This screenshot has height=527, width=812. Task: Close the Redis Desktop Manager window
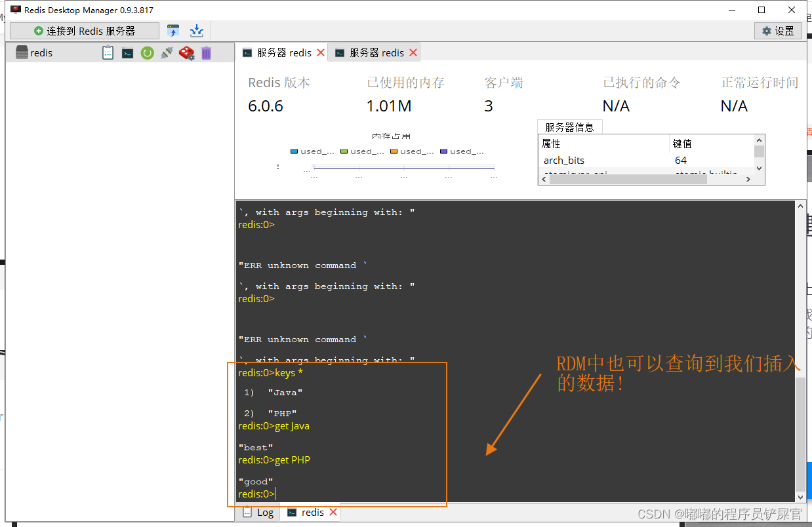(792, 10)
